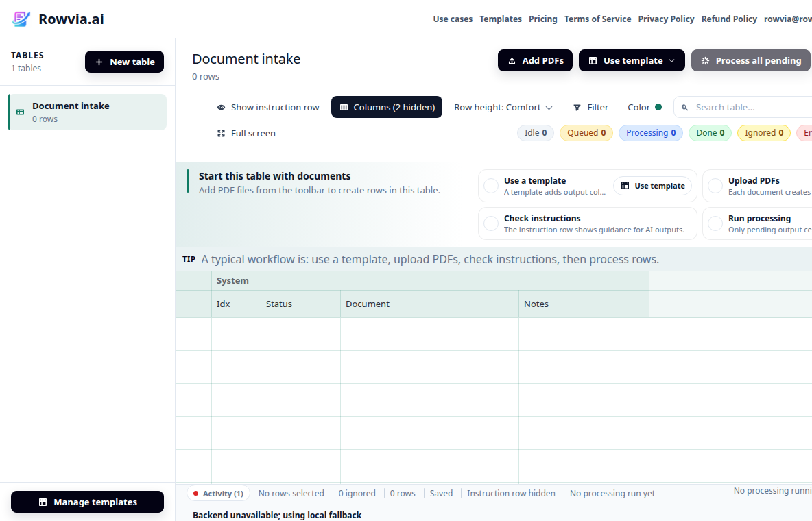This screenshot has width=812, height=521.
Task: Mark the Upload PDFs step circle
Action: [x=715, y=186]
